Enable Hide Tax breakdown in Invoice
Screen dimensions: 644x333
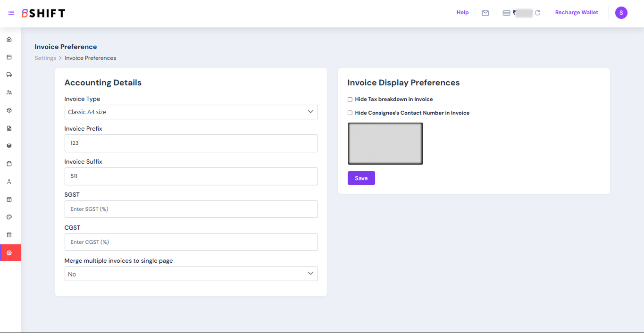point(350,100)
